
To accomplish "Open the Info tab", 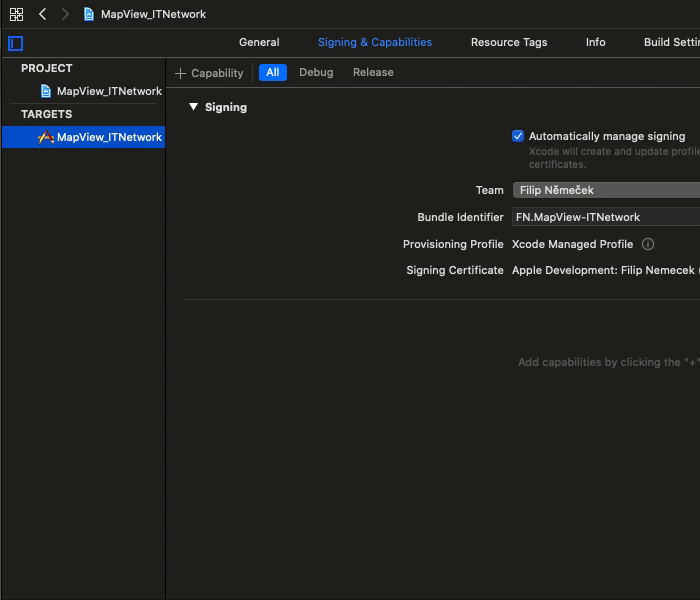I will tap(595, 42).
